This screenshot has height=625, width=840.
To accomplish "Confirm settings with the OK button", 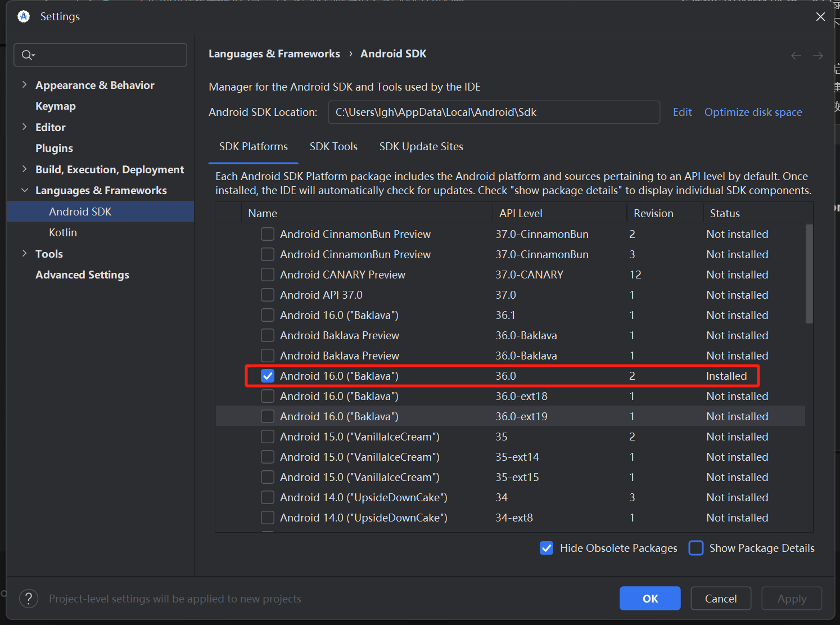I will (650, 599).
